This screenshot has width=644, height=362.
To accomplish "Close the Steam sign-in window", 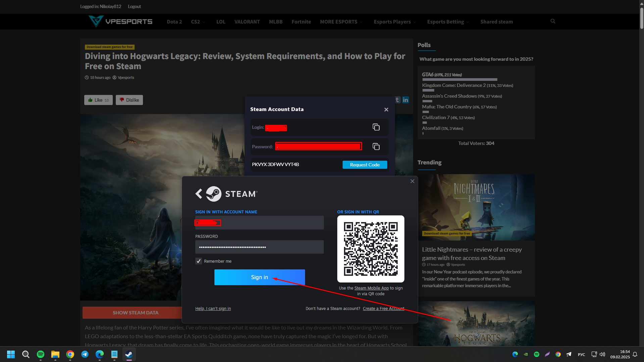I will click(x=412, y=181).
